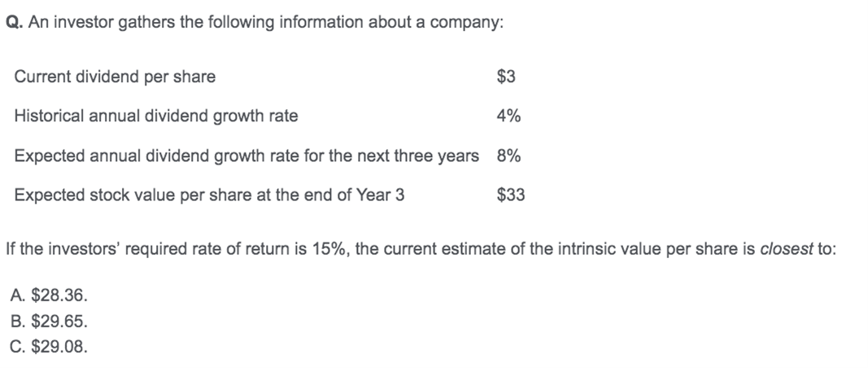The image size is (868, 368).
Task: Click the word 'company:' in the question
Action: pos(467,24)
